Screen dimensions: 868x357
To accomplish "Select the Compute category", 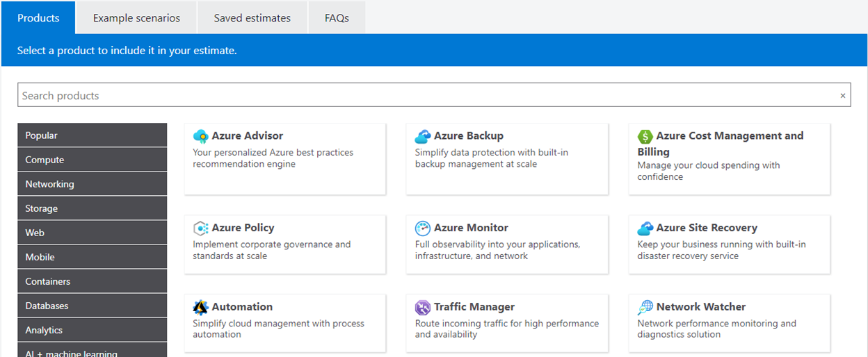I will 92,160.
